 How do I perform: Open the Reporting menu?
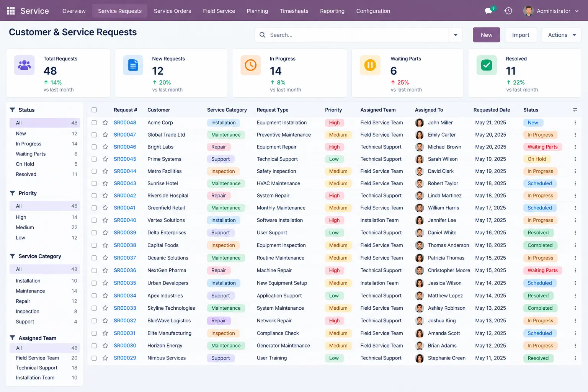pyautogui.click(x=332, y=11)
